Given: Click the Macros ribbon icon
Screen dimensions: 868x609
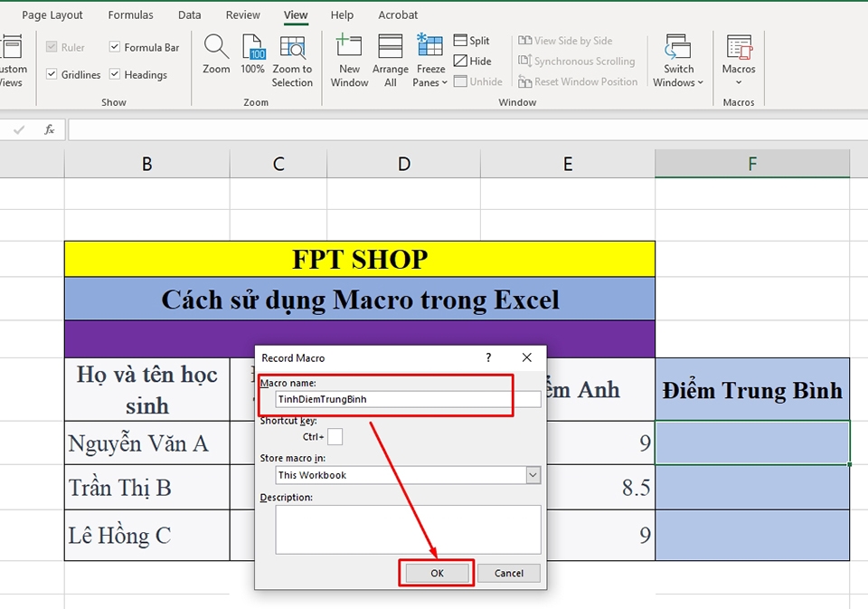Looking at the screenshot, I should (739, 48).
